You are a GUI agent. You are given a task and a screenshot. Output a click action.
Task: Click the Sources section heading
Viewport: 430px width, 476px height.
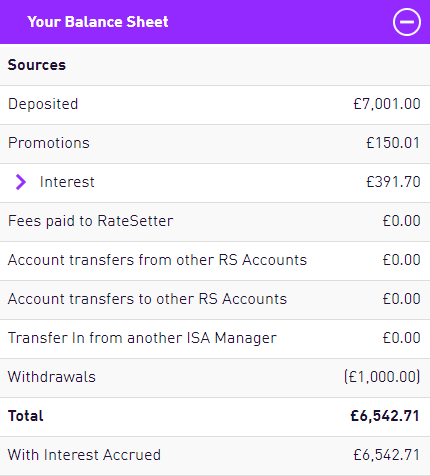coord(37,65)
